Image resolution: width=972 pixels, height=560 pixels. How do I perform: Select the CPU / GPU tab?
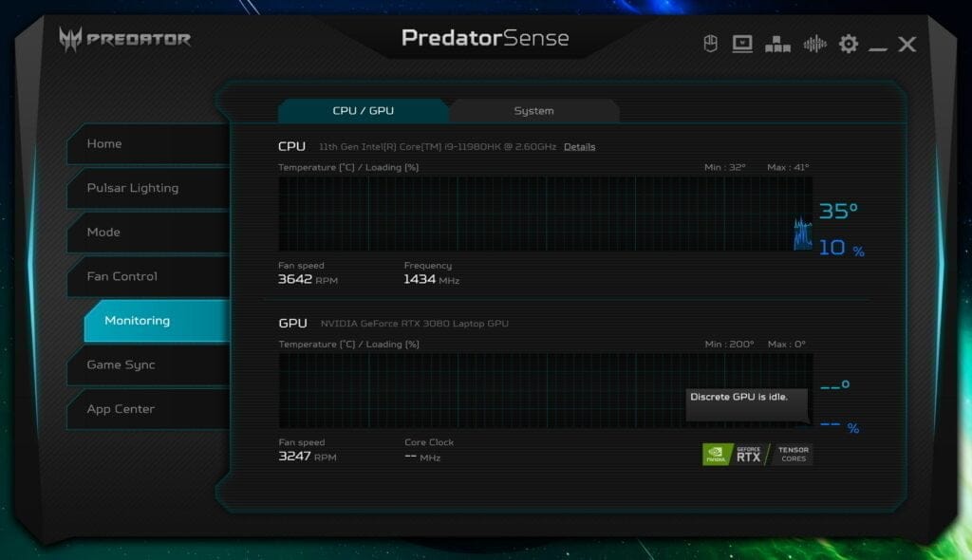363,111
